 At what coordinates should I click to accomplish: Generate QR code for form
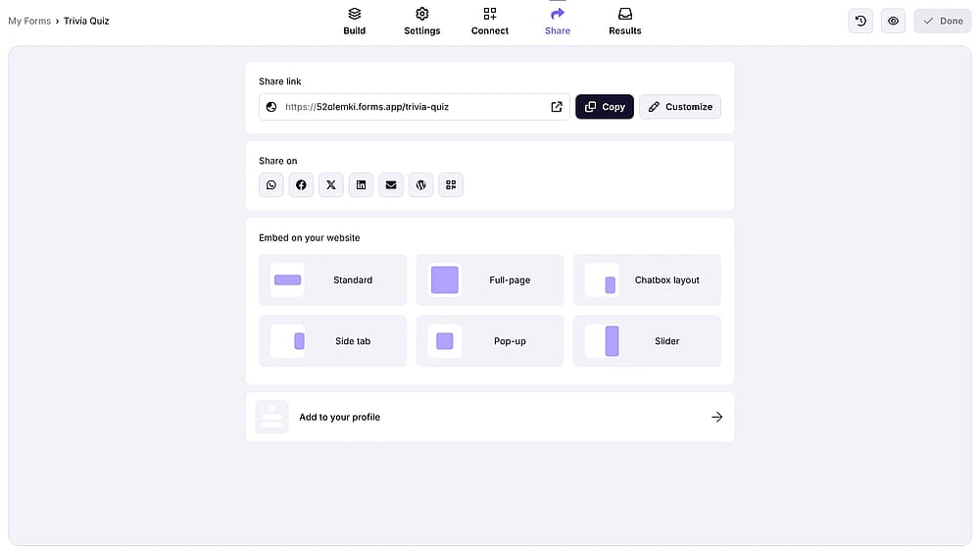451,185
